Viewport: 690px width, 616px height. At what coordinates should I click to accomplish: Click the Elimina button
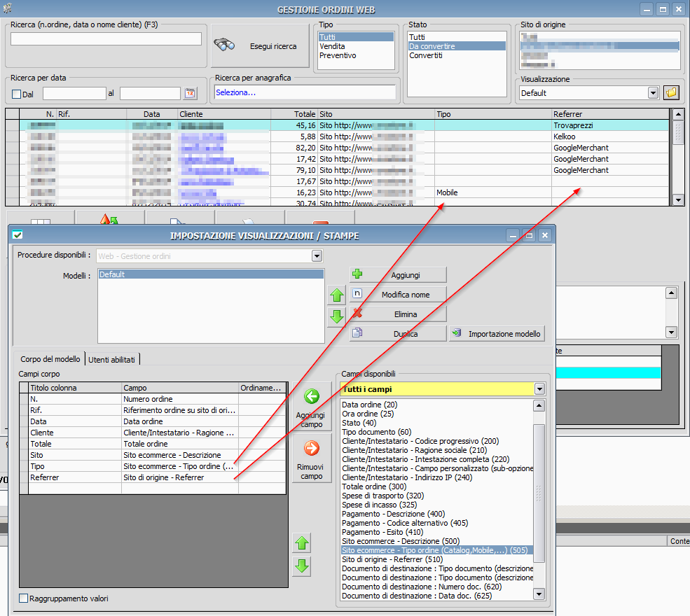(398, 314)
